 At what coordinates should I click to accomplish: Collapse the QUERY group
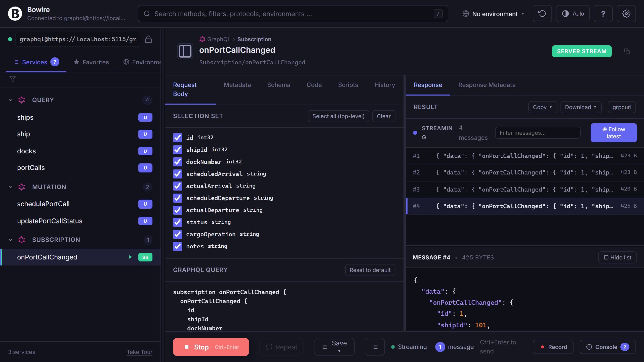point(11,100)
